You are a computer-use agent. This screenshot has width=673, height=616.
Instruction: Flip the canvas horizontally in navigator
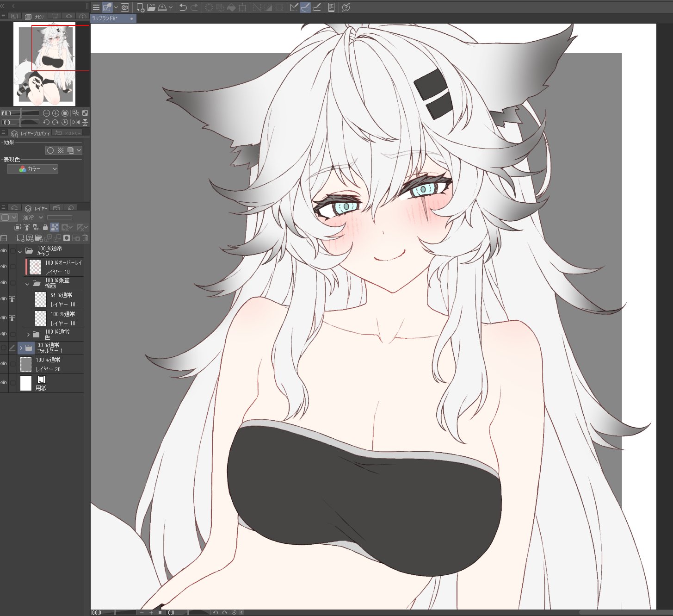(76, 122)
